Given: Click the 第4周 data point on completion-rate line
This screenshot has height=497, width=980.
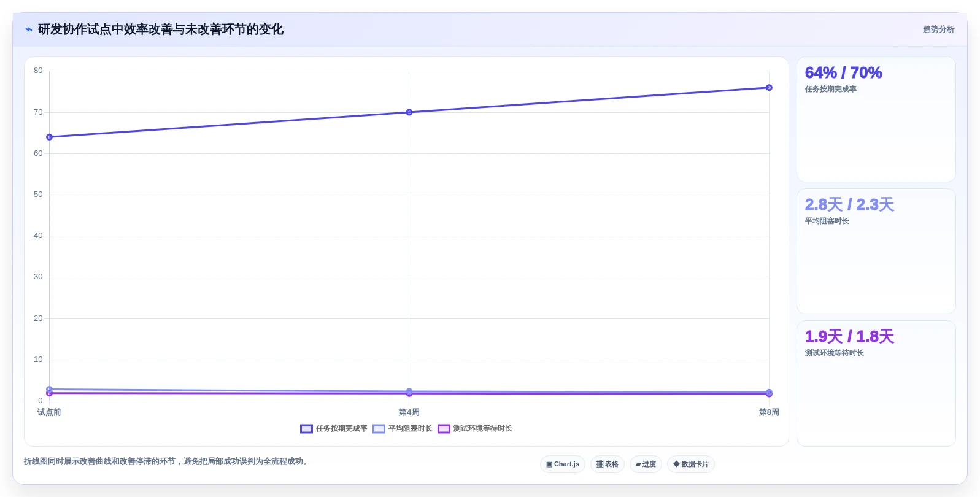Looking at the screenshot, I should click(409, 112).
